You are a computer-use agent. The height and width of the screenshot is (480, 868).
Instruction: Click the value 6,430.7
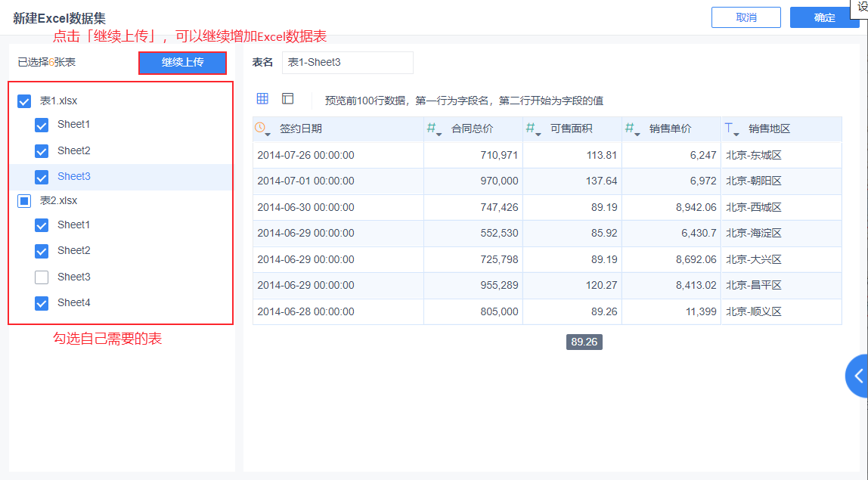(699, 234)
